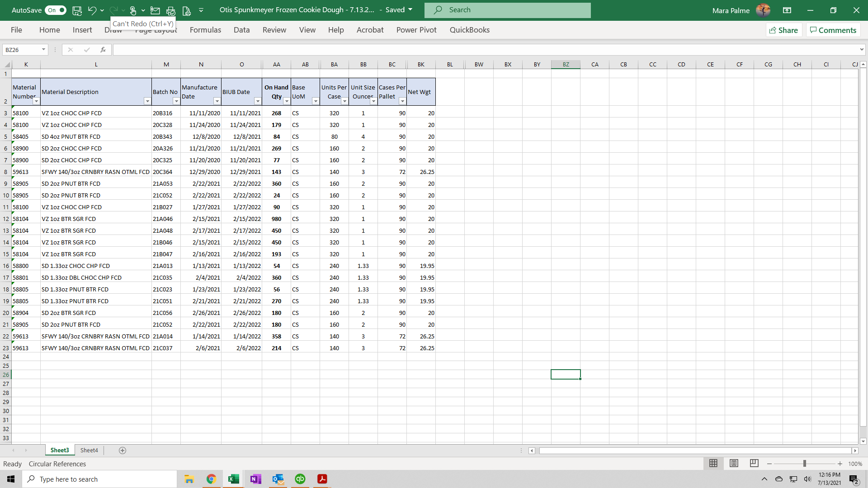The height and width of the screenshot is (488, 868).
Task: Open QuickBooks from the taskbar
Action: (x=300, y=479)
